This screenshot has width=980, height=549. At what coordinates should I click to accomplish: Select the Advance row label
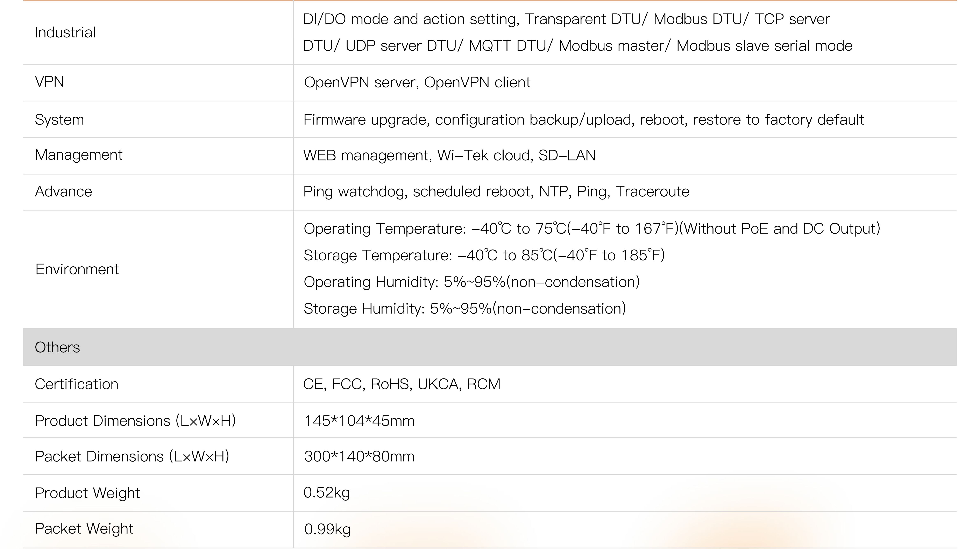[63, 192]
